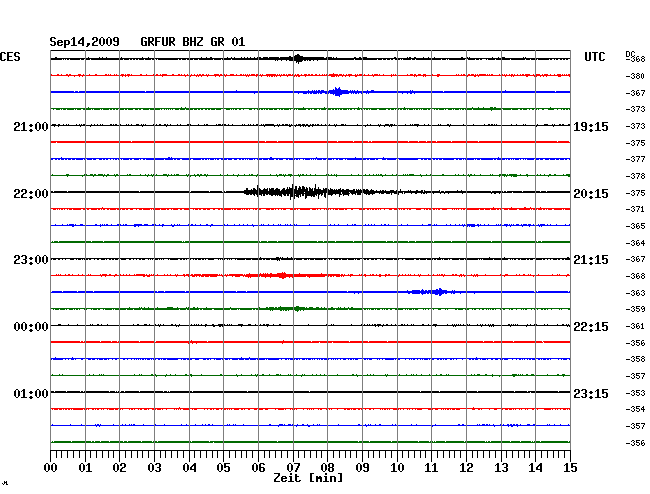Select minute 13 on the time axis
This screenshot has height=494, width=650.
(501, 467)
